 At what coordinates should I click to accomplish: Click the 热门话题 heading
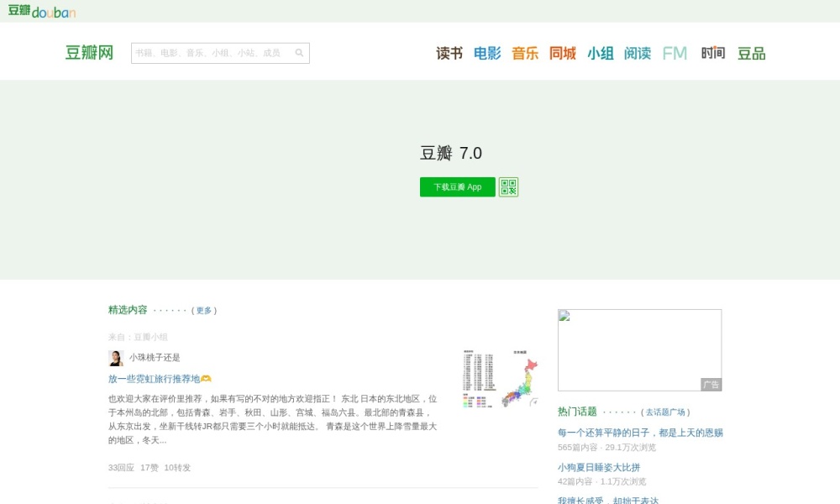click(x=577, y=412)
